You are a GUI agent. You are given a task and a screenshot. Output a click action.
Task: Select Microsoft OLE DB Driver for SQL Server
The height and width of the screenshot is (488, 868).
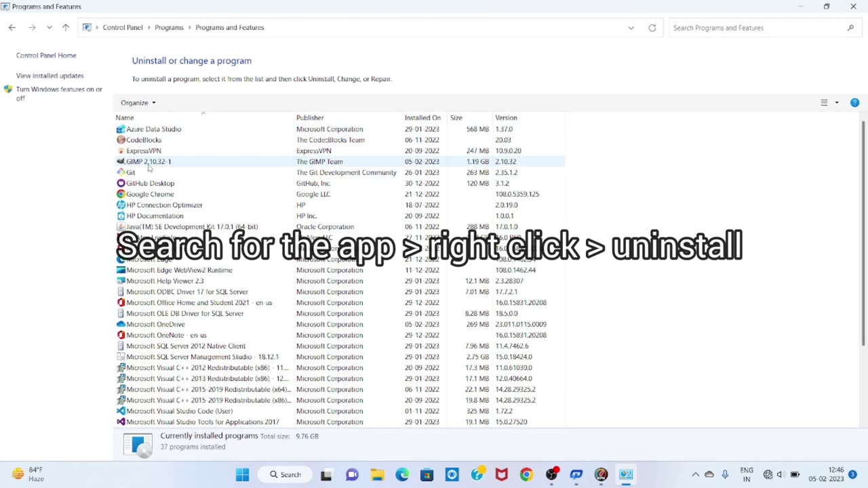(x=339, y=313)
